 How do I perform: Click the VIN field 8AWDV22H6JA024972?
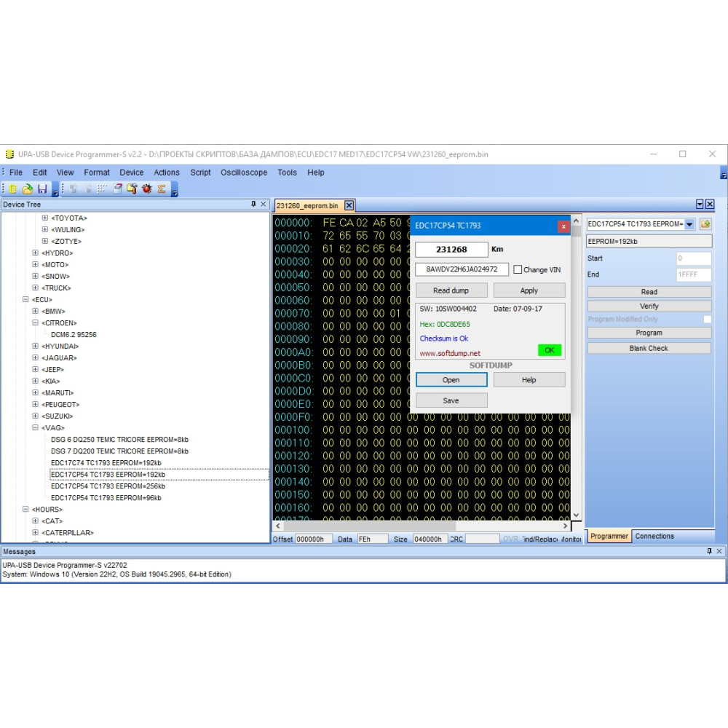462,269
